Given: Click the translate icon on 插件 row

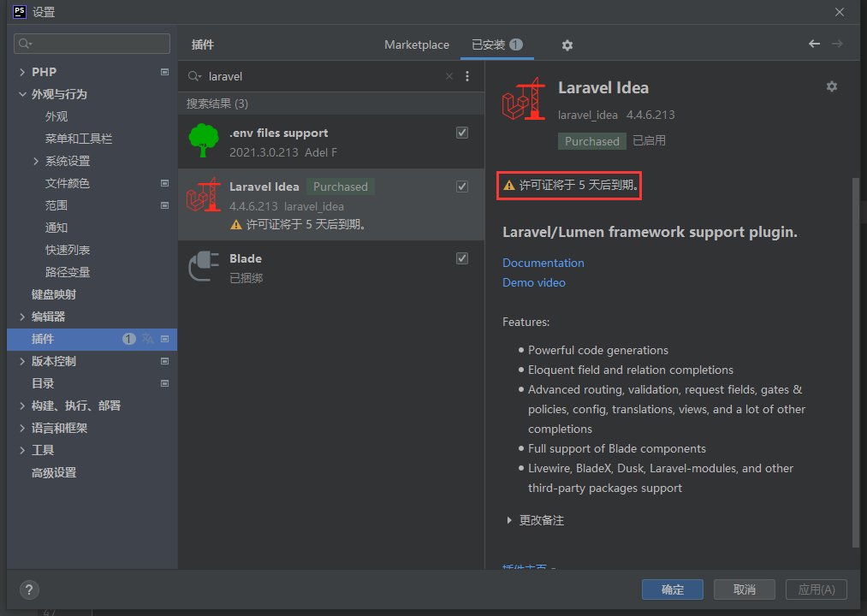Looking at the screenshot, I should coord(147,339).
